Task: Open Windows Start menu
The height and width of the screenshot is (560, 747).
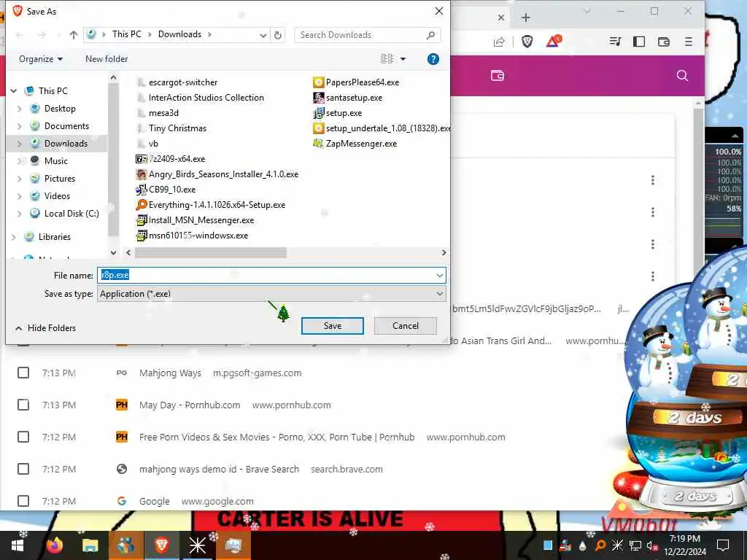Action: click(x=18, y=545)
